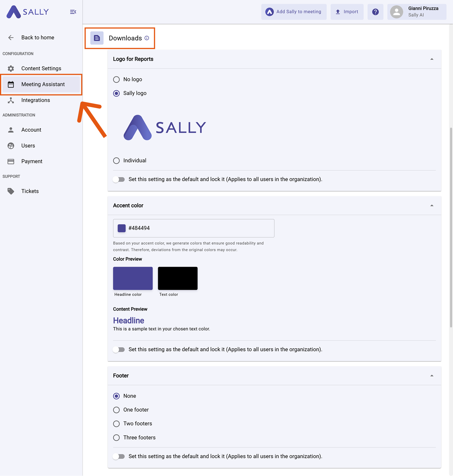Screen dimensions: 453x476
Task: Click the black Text color preview
Action: tap(177, 278)
